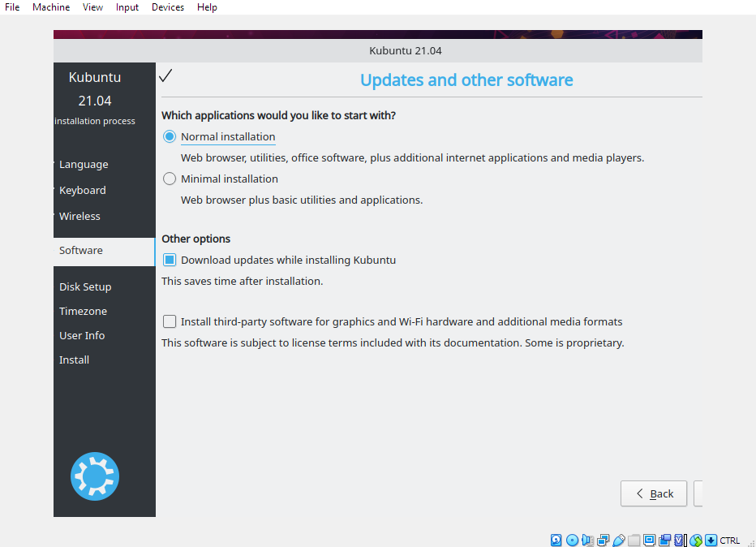
Task: Click the blue down-arrow host key icon
Action: pyautogui.click(x=711, y=541)
